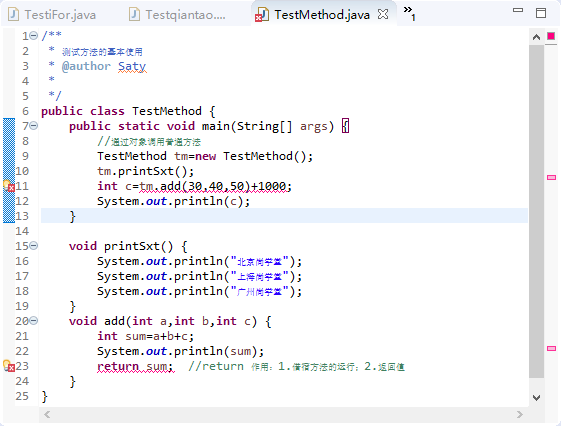Screen dimensions: 561x426
Task: Collapse the add method fold at line 20
Action: point(34,320)
